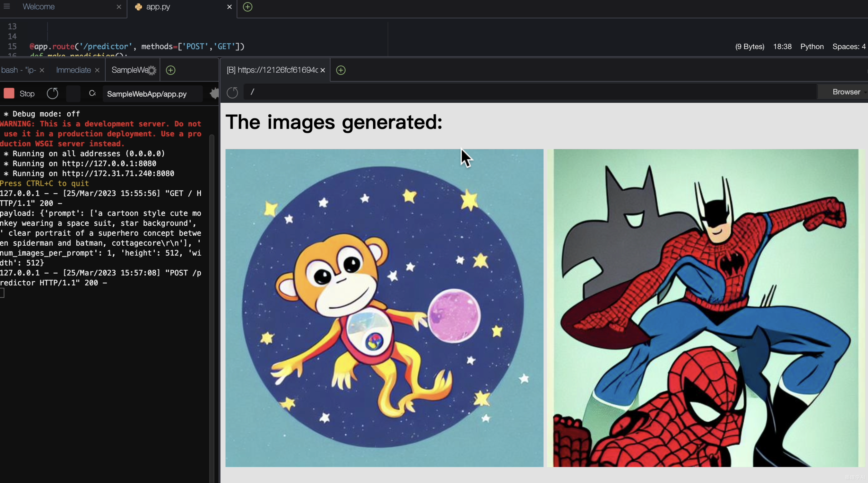Click the 'Press CTRL+C to quit' terminal line
The image size is (868, 483).
(45, 183)
